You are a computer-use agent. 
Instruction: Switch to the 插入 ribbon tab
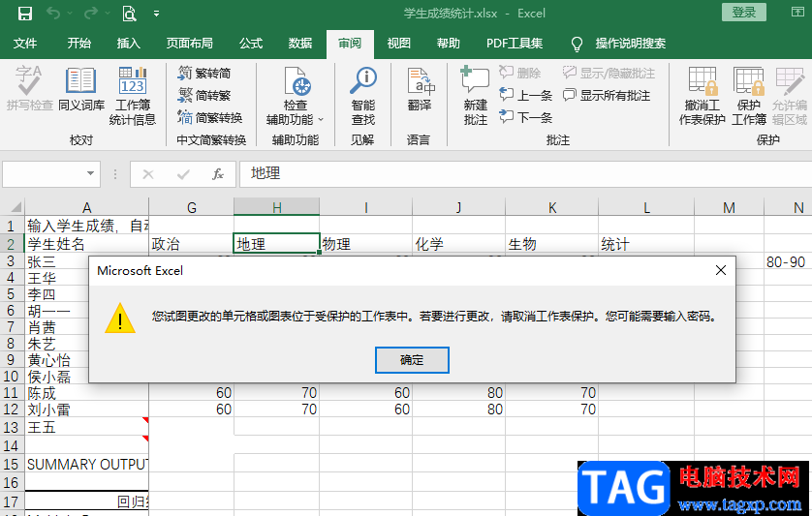pyautogui.click(x=129, y=44)
